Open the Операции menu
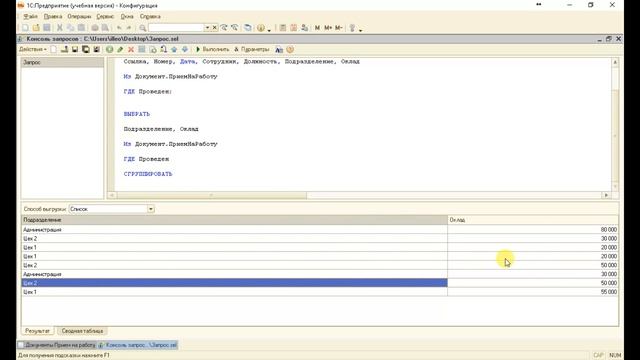 79,16
